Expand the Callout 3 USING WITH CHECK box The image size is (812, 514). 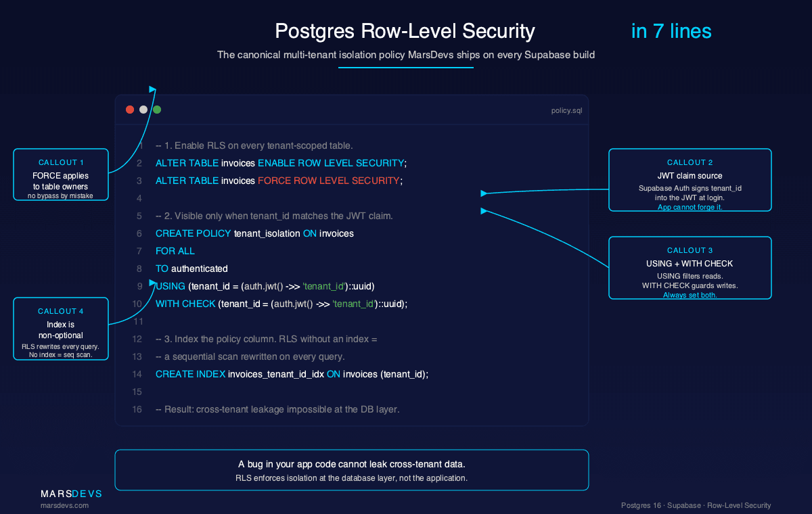[690, 268]
